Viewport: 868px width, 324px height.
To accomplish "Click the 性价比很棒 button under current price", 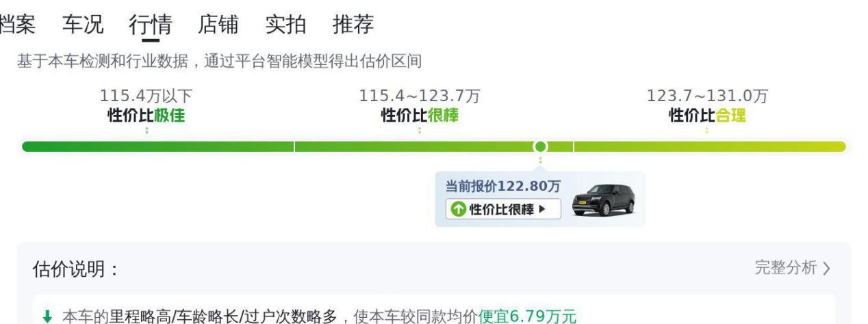I will pos(503,208).
